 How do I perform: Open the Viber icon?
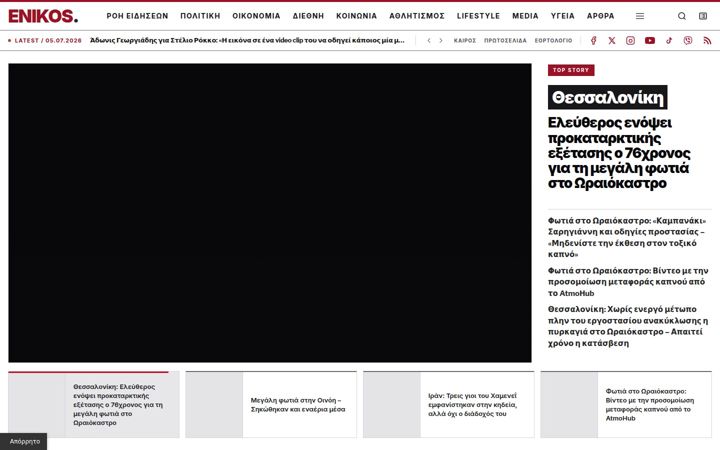[x=688, y=40]
